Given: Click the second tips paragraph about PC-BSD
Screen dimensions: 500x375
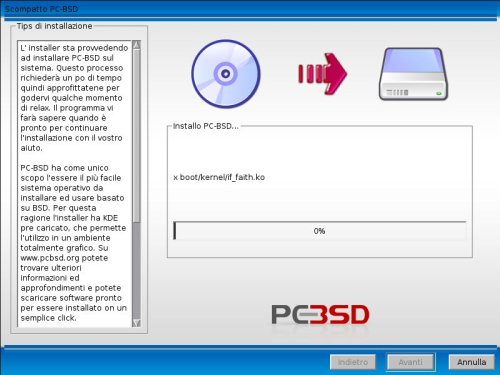Looking at the screenshot, I should [x=74, y=243].
